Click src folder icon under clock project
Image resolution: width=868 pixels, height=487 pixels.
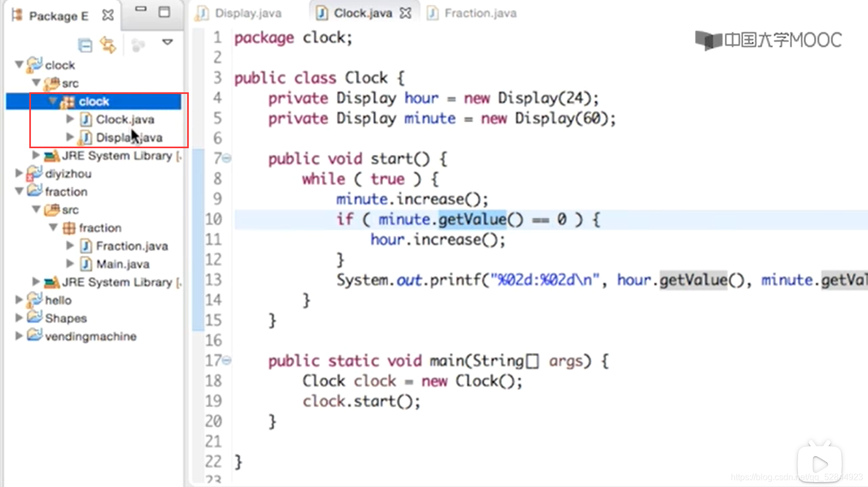[x=52, y=83]
